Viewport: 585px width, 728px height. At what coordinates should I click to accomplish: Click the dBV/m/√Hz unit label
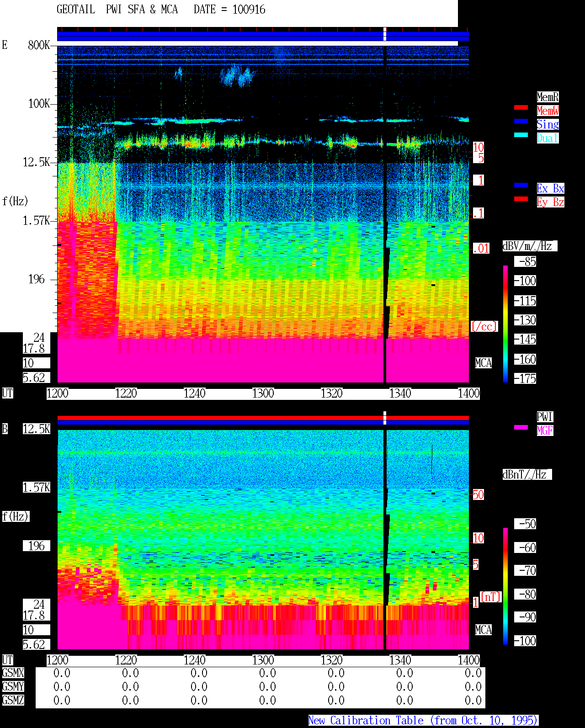click(530, 246)
